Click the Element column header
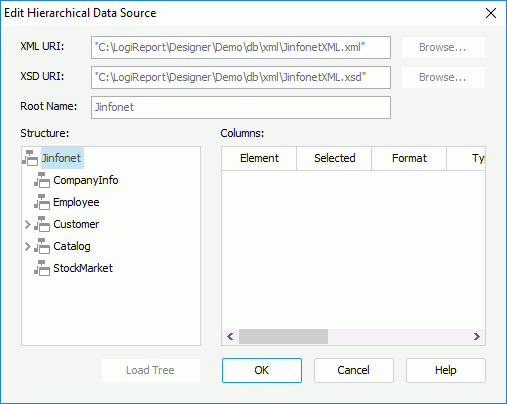Image resolution: width=507 pixels, height=404 pixels. (x=259, y=158)
